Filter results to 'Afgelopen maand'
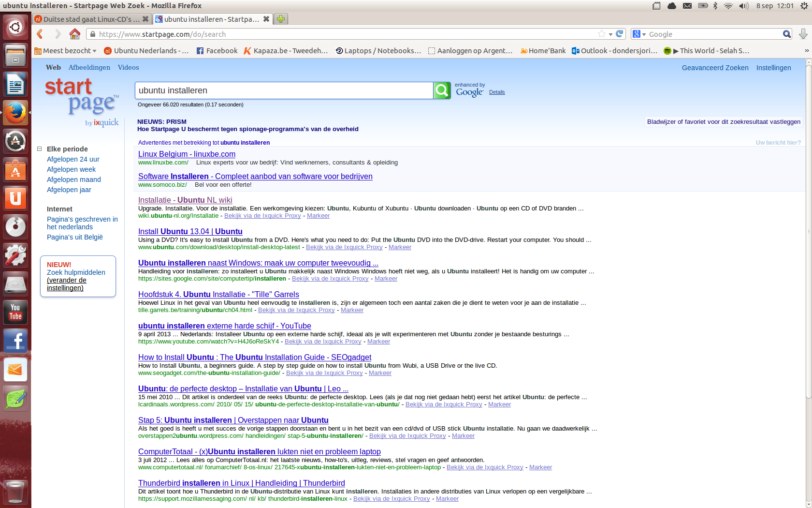 pos(74,179)
